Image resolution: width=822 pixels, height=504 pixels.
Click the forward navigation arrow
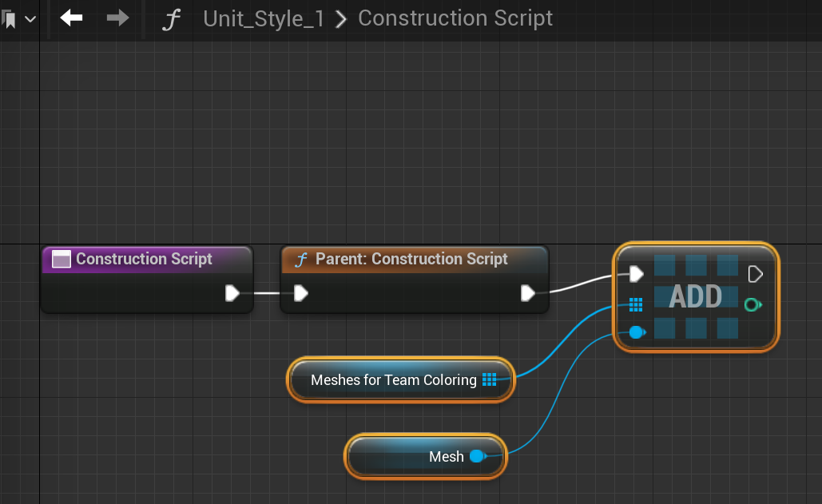click(x=118, y=18)
